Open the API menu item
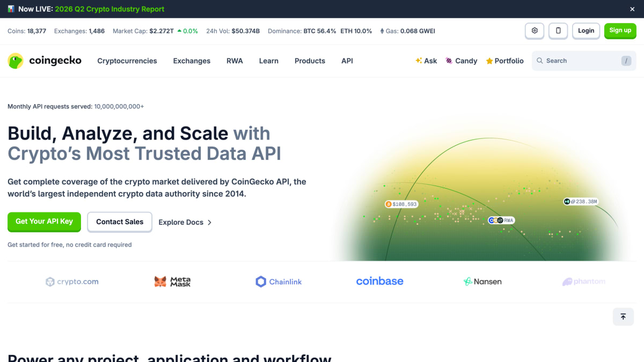 [x=347, y=61]
